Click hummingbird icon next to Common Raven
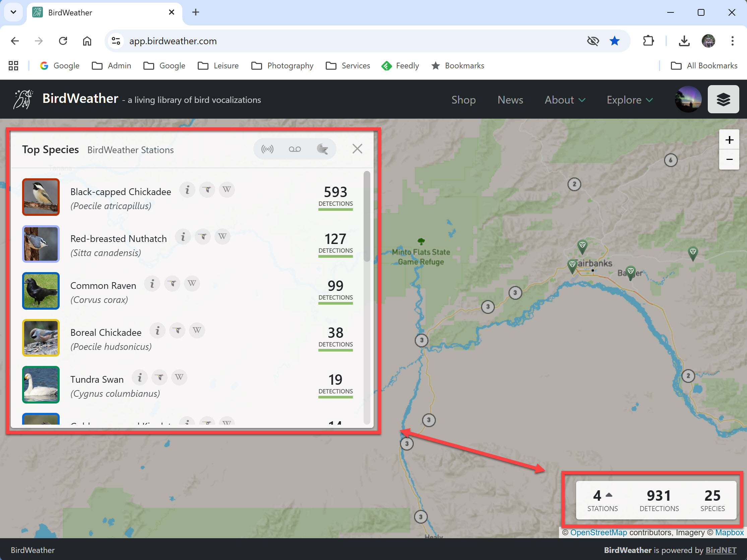747x560 pixels. point(172,284)
